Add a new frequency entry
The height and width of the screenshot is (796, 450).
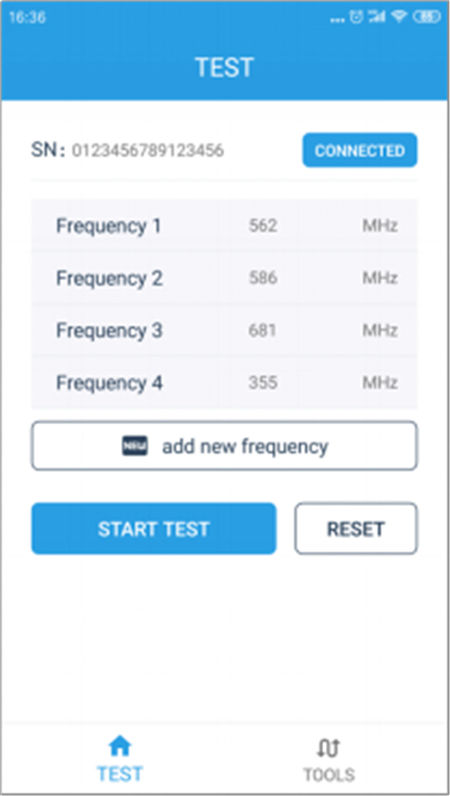point(224,446)
